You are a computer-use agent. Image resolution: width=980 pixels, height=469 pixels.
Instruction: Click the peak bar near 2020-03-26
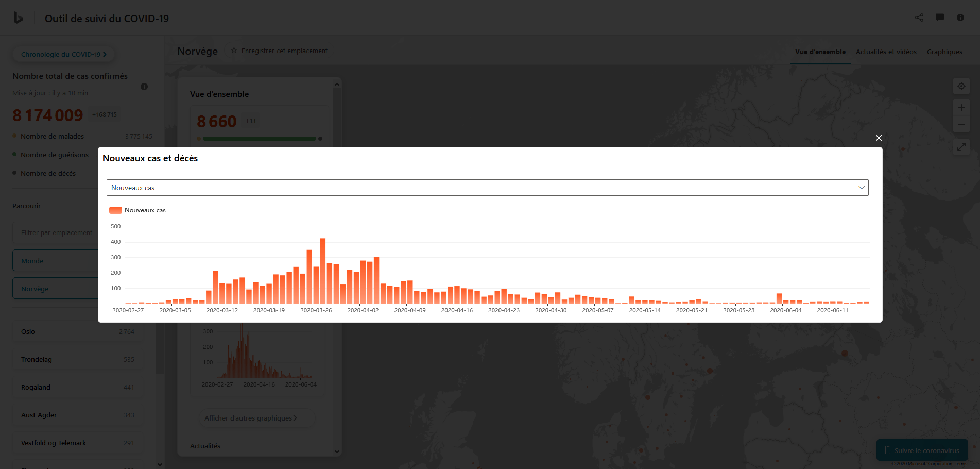click(x=323, y=271)
